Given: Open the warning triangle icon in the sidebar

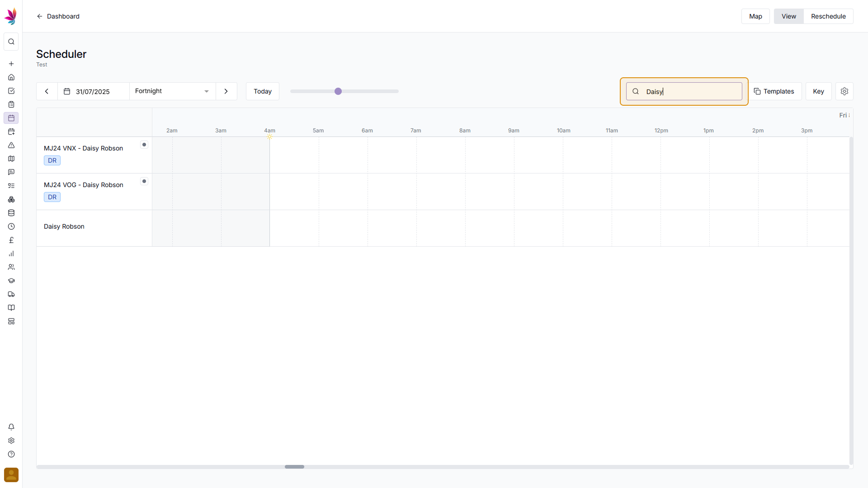Looking at the screenshot, I should pos(11,145).
